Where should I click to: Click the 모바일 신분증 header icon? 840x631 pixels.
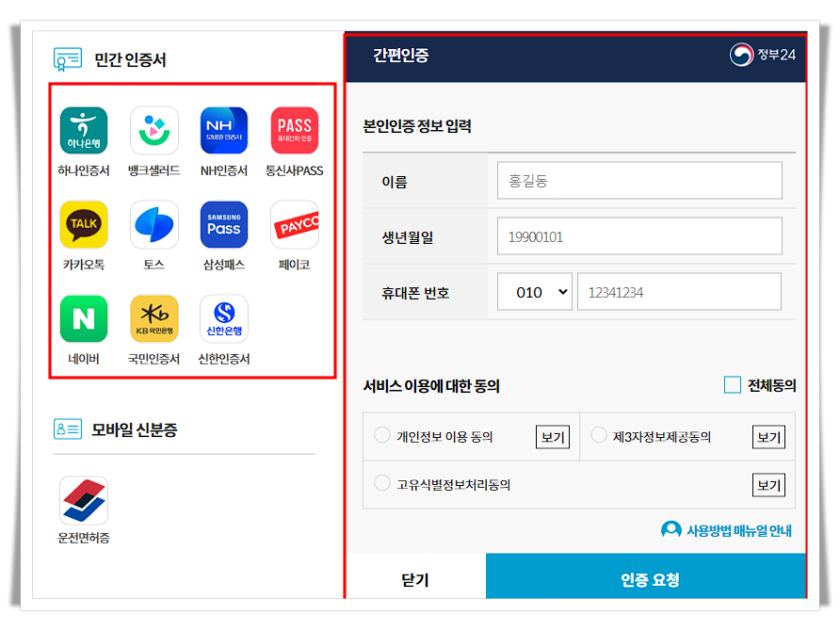click(68, 429)
